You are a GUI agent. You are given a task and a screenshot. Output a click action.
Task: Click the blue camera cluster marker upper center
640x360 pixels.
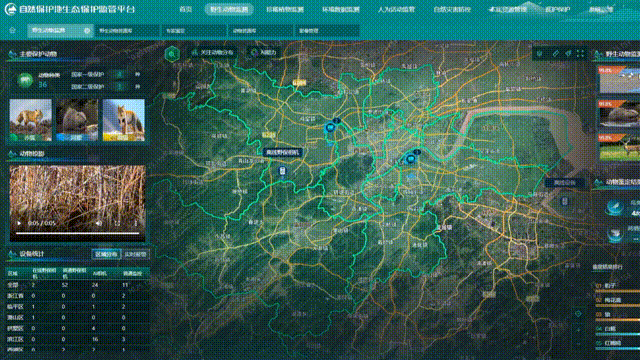click(x=330, y=128)
